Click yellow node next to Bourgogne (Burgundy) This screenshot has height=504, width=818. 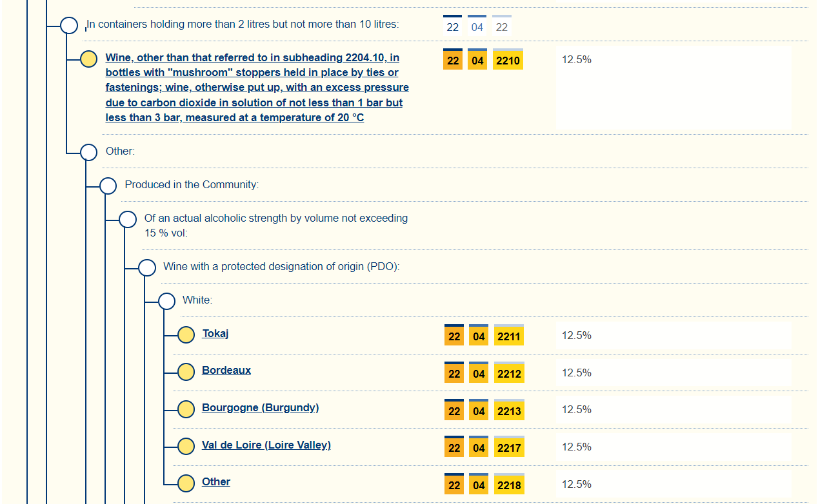click(x=186, y=409)
